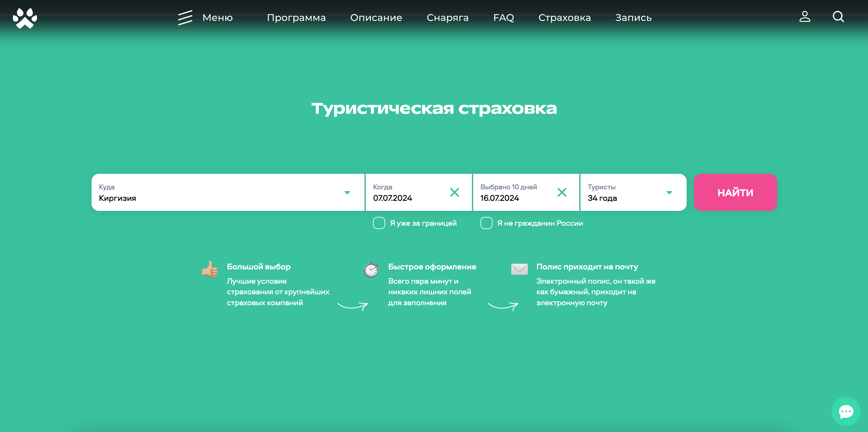Open the FAQ nav link
The image size is (868, 432).
503,18
